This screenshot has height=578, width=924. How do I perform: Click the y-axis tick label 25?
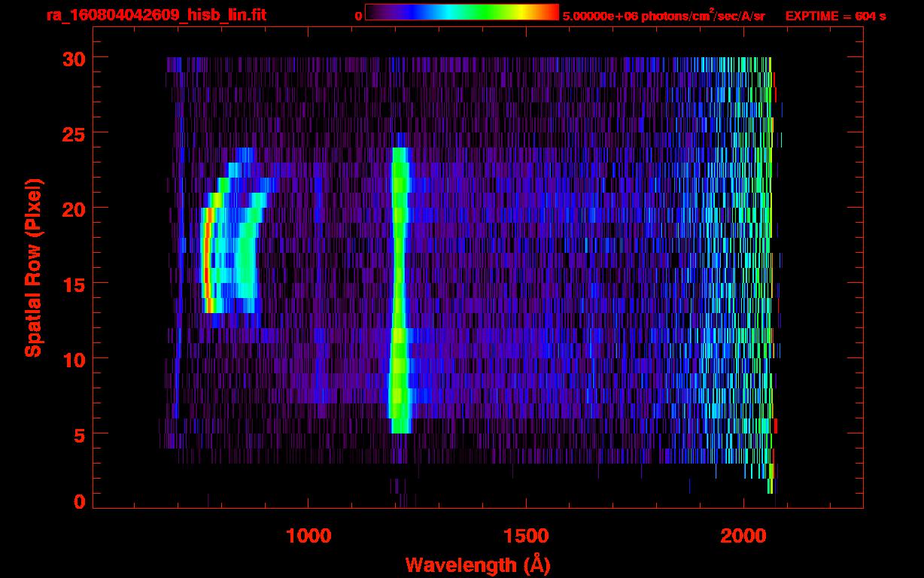(x=73, y=133)
